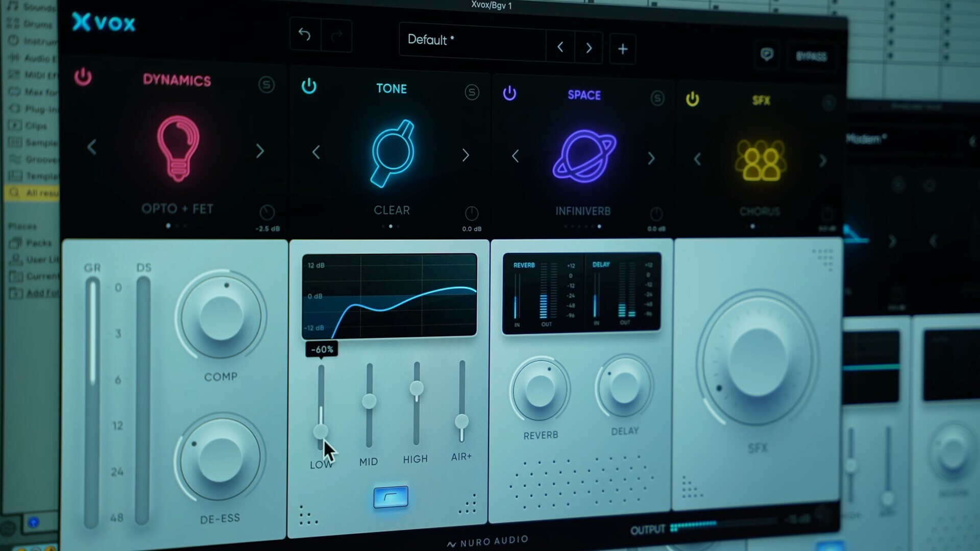Click the purple planet Space icon

coord(584,156)
